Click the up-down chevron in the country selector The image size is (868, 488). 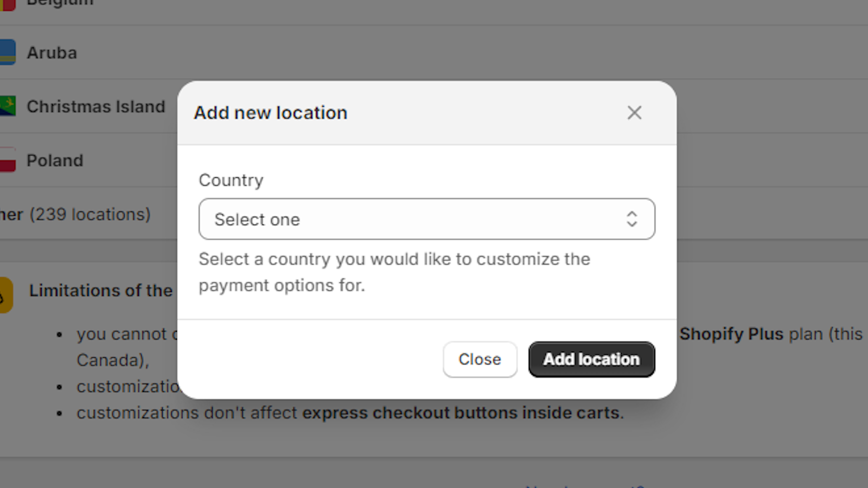click(x=631, y=219)
